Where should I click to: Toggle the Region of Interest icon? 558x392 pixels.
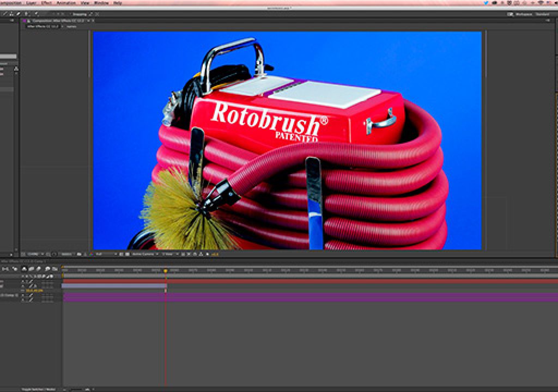(121, 254)
